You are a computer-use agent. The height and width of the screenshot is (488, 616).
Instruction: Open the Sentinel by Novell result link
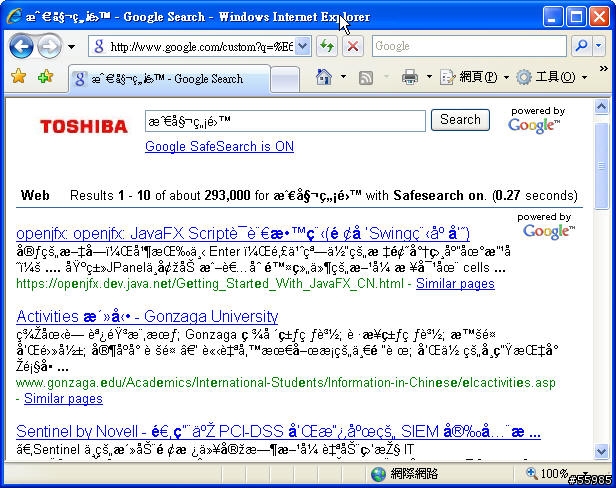point(278,432)
